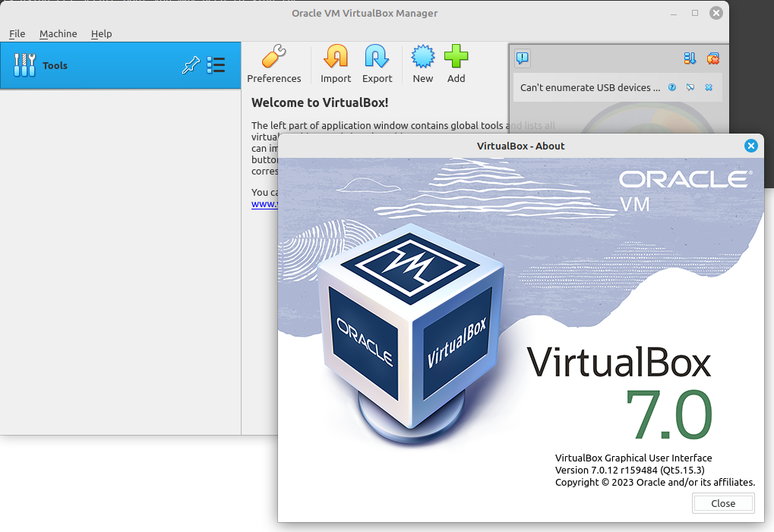Click "Can't enumerate USB devices" message text
Image resolution: width=774 pixels, height=532 pixels.
(x=590, y=88)
